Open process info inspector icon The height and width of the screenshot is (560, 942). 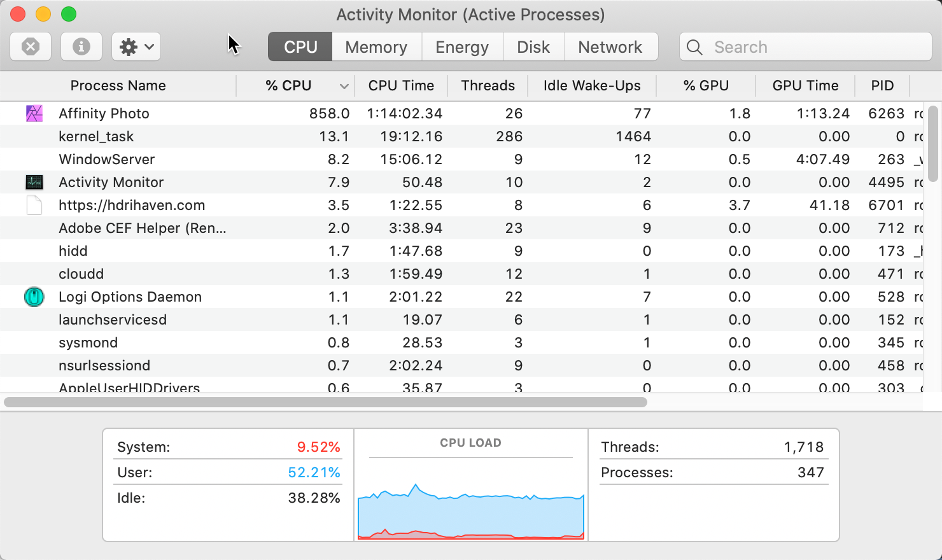pos(81,46)
